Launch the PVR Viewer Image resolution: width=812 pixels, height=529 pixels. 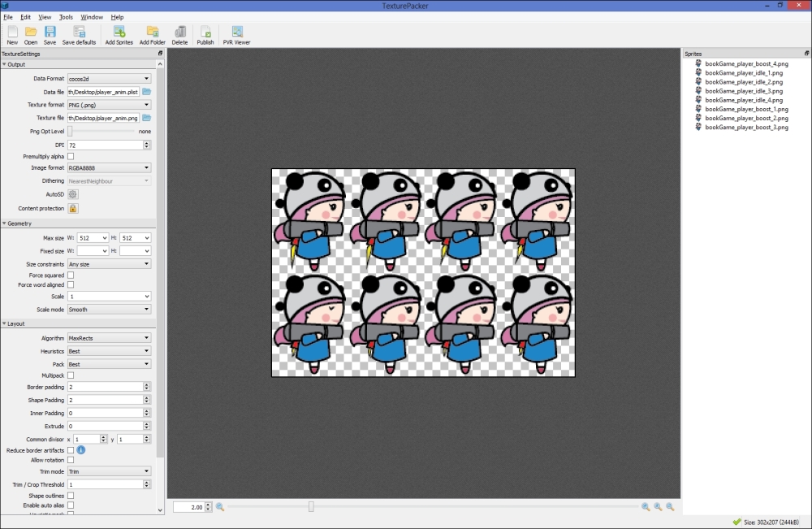click(x=236, y=35)
